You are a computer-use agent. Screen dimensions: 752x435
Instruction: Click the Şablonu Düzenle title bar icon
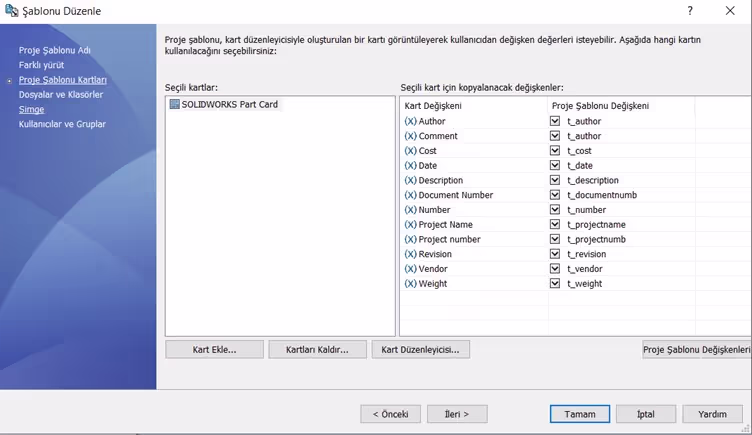tap(12, 11)
